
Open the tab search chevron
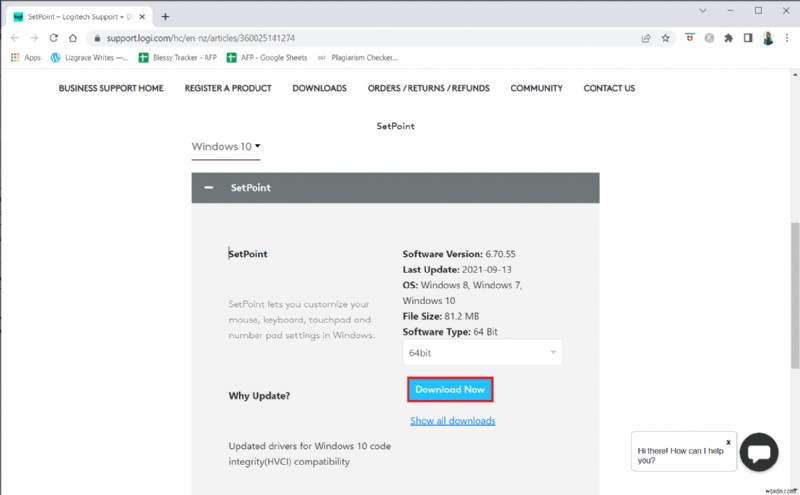[703, 11]
